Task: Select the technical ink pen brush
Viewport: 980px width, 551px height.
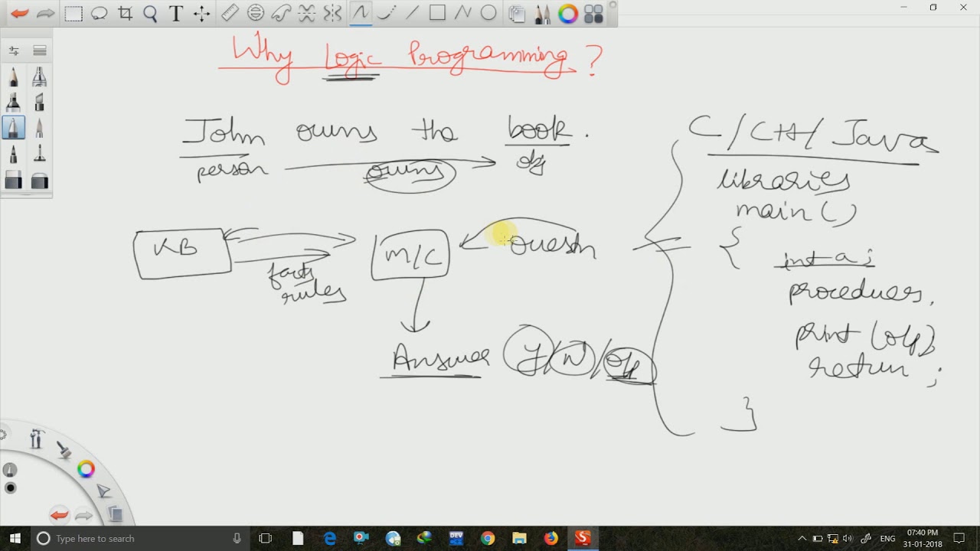Action: [39, 154]
